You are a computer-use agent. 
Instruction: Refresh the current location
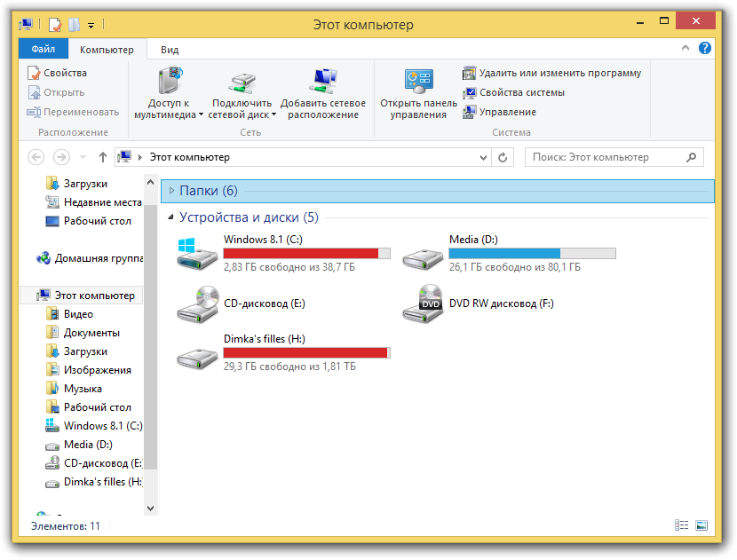coord(503,157)
